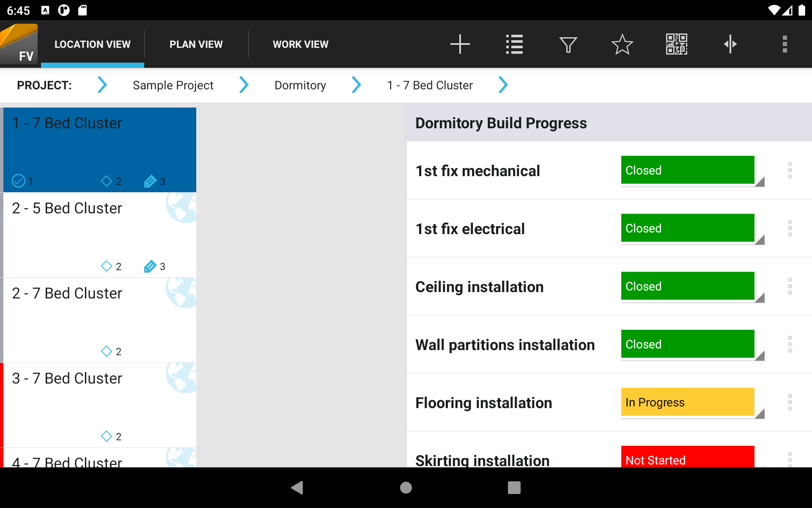Tap the FV app logo icon
Image resolution: width=812 pixels, height=508 pixels.
[19, 44]
